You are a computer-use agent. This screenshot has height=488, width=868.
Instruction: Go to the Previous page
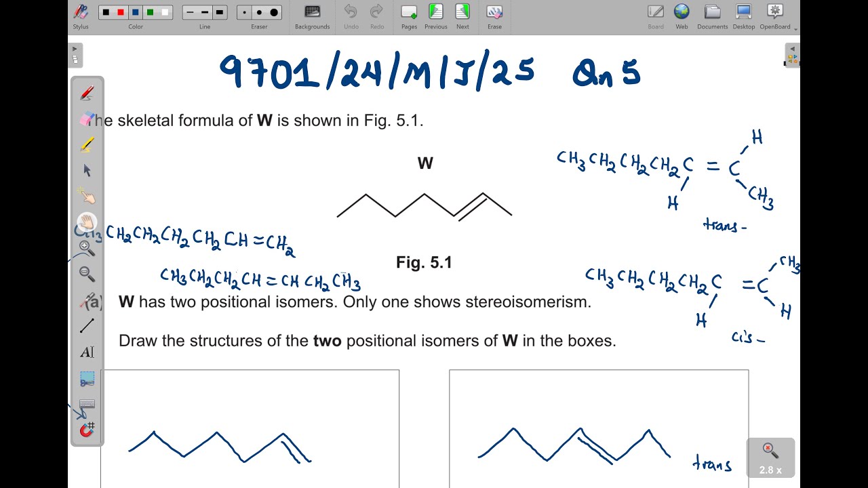click(x=435, y=16)
